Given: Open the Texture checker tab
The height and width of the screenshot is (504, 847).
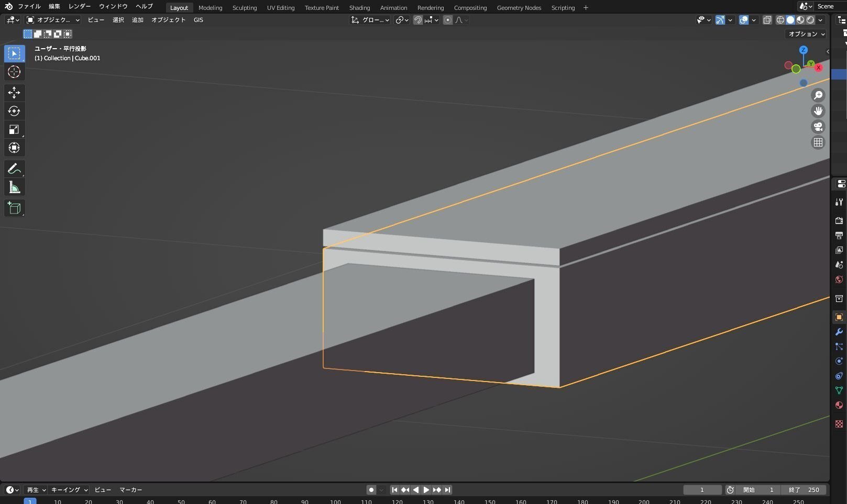Looking at the screenshot, I should tap(839, 424).
